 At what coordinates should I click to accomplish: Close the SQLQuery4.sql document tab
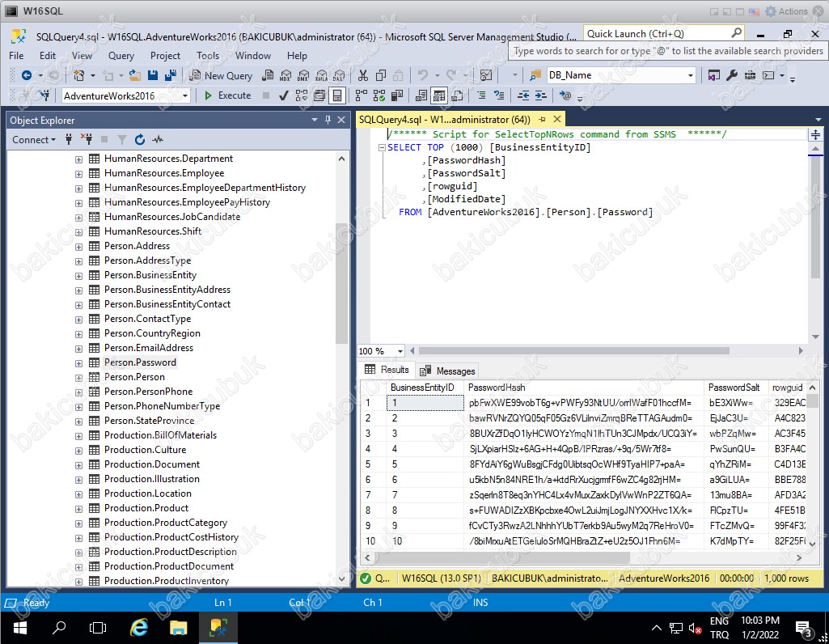(x=556, y=120)
